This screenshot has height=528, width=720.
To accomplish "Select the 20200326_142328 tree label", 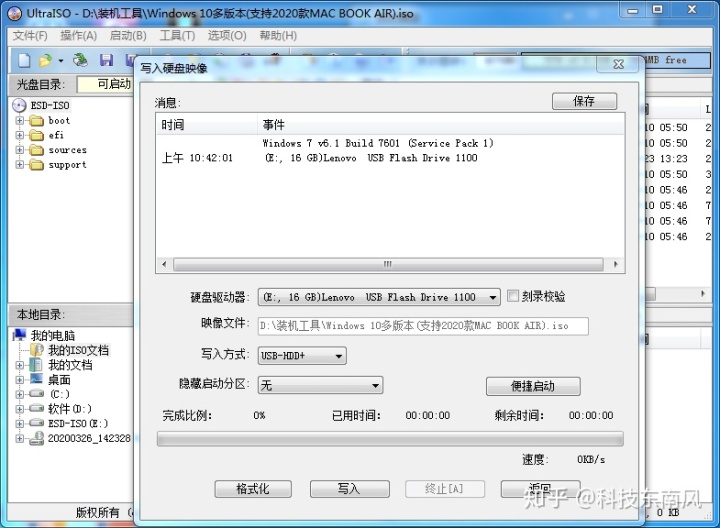I will tap(90, 438).
